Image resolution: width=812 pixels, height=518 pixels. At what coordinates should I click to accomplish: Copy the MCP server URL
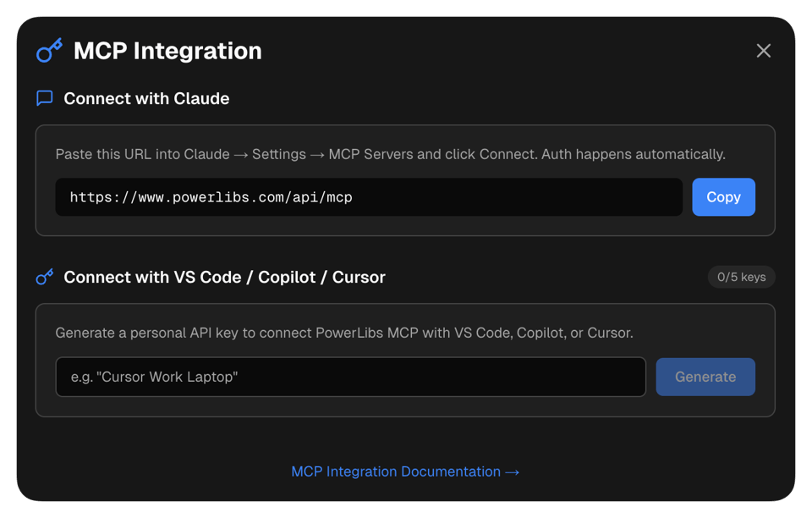[x=723, y=197]
